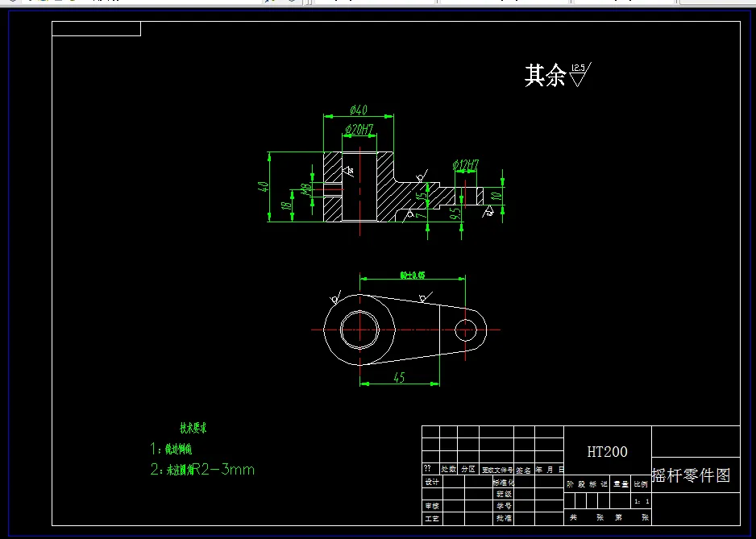Click the roughness symbol inside Ø20 bore

pyautogui.click(x=349, y=171)
